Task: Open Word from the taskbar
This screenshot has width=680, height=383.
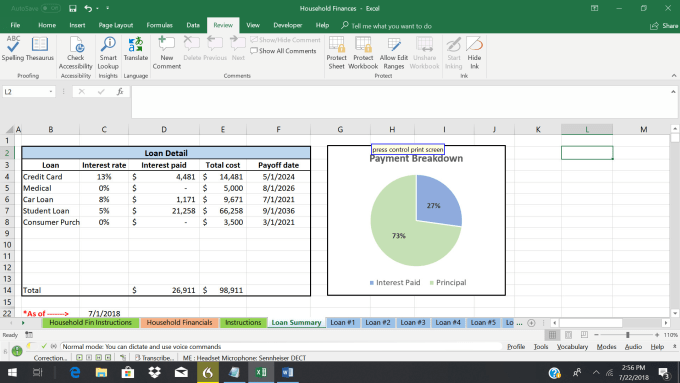Action: click(x=288, y=373)
